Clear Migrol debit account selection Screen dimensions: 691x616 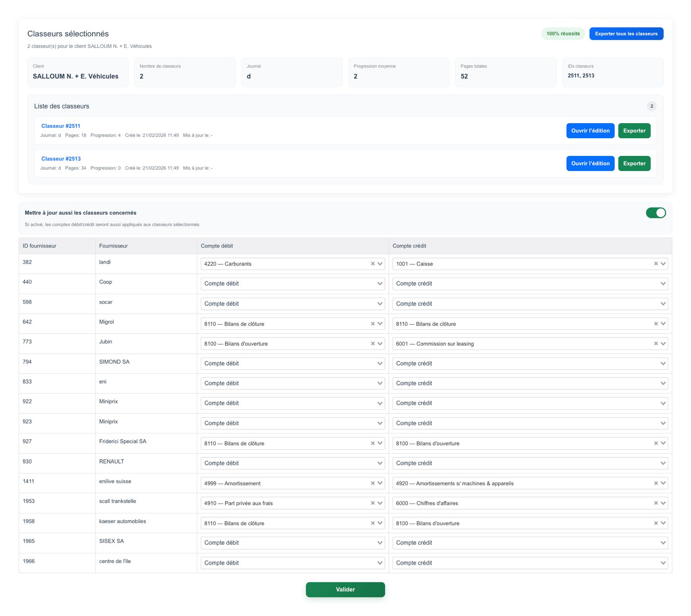pos(373,324)
